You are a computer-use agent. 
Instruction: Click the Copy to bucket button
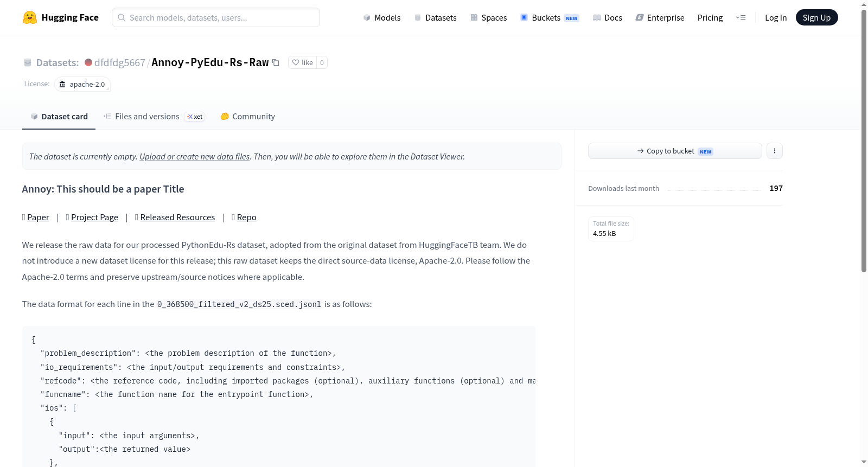point(675,151)
